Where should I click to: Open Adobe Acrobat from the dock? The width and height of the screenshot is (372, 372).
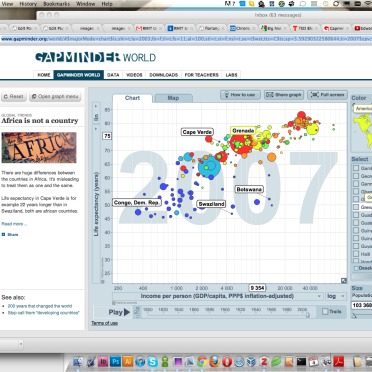pos(338,362)
